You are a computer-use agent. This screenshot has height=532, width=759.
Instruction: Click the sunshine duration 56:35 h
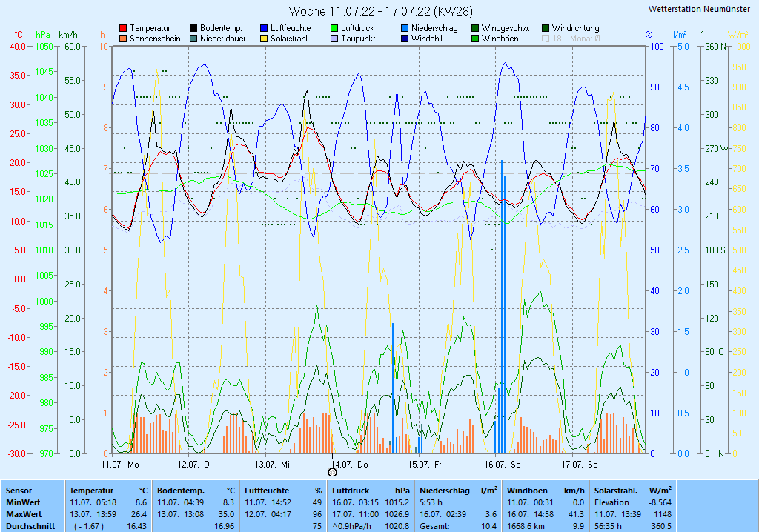[x=608, y=526]
